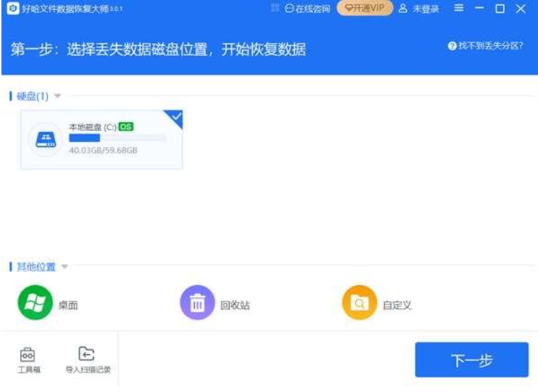
Task: Collapse the 硬盘(1) section arrow
Action: (57, 96)
